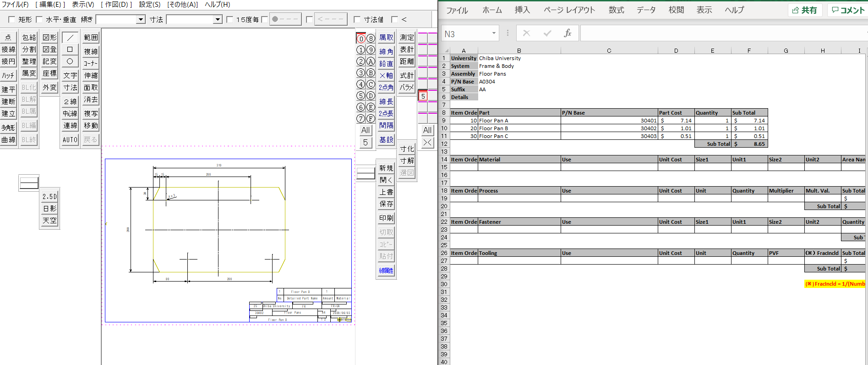Choose the 属取 attribute pick tool
Screen dimensions: 868x365
[x=386, y=37]
